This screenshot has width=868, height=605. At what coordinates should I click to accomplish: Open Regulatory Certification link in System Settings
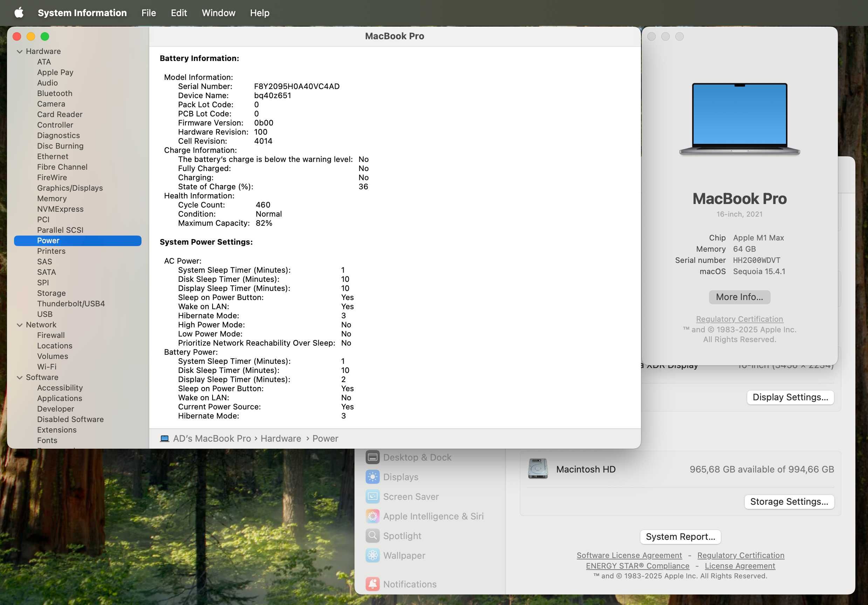tap(740, 555)
